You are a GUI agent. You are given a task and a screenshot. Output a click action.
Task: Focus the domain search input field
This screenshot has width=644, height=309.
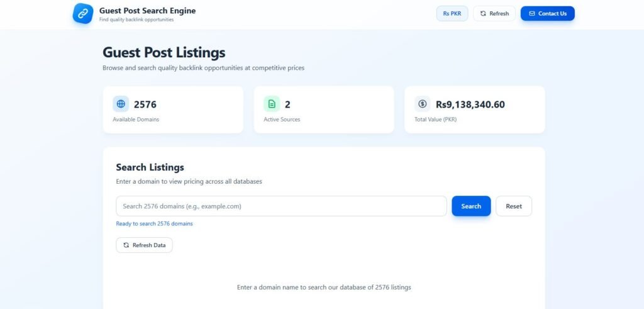pyautogui.click(x=281, y=206)
